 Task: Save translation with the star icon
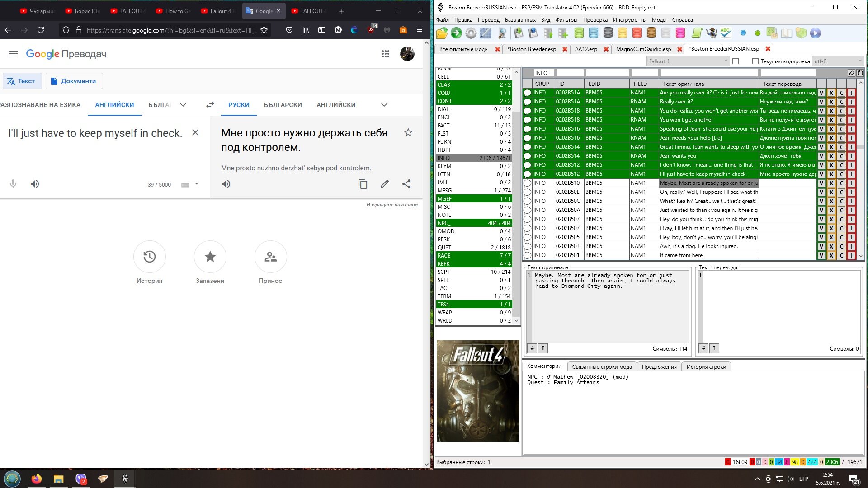pyautogui.click(x=408, y=132)
